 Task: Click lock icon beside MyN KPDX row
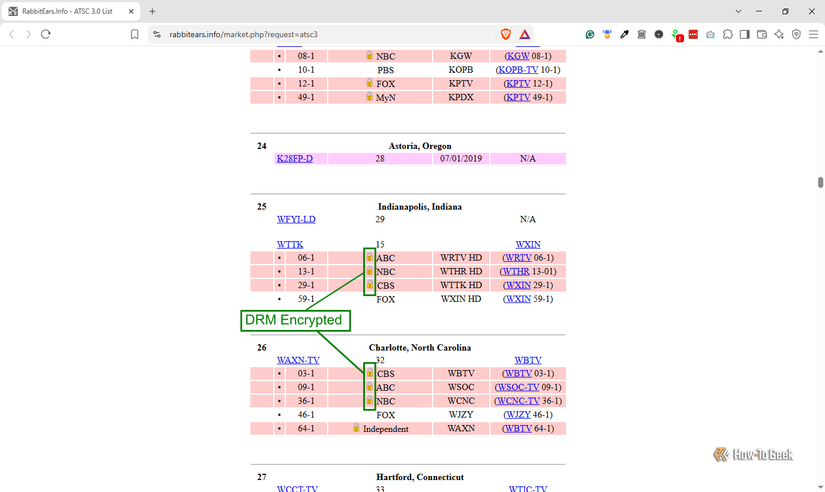369,96
